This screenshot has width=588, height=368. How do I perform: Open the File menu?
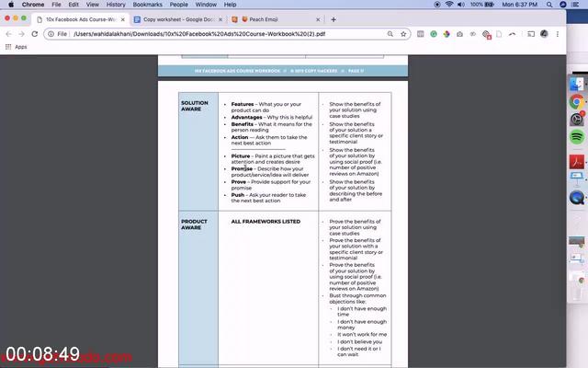pyautogui.click(x=56, y=5)
